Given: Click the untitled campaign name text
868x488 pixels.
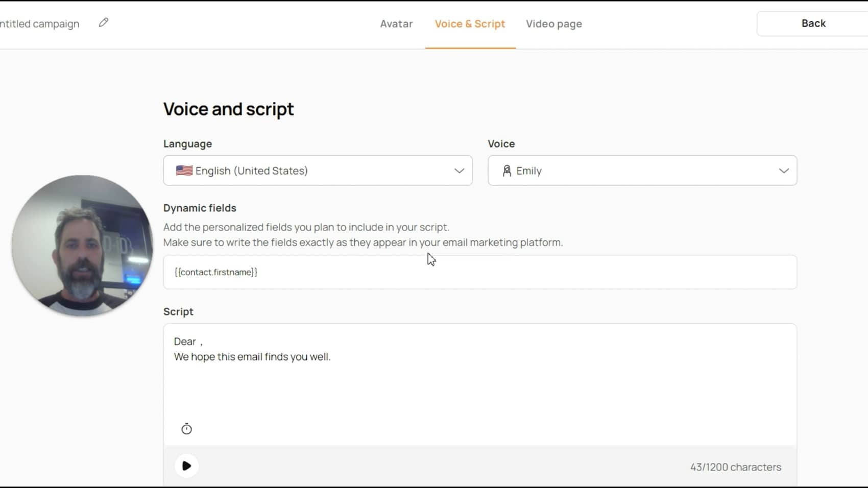Looking at the screenshot, I should [x=40, y=24].
